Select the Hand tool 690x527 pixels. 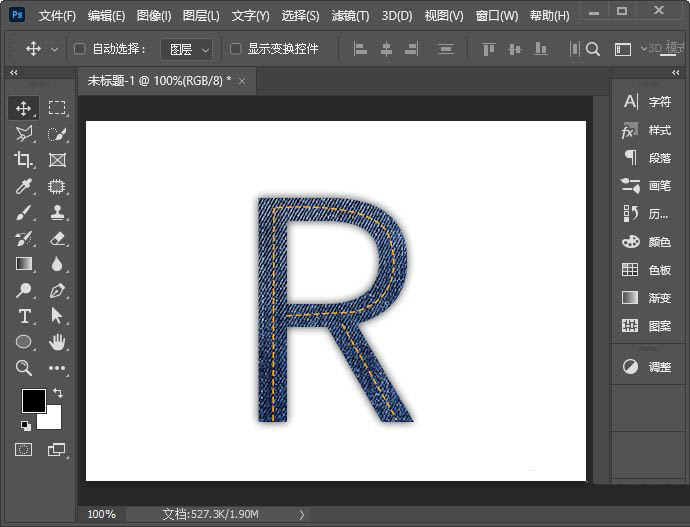(57, 342)
